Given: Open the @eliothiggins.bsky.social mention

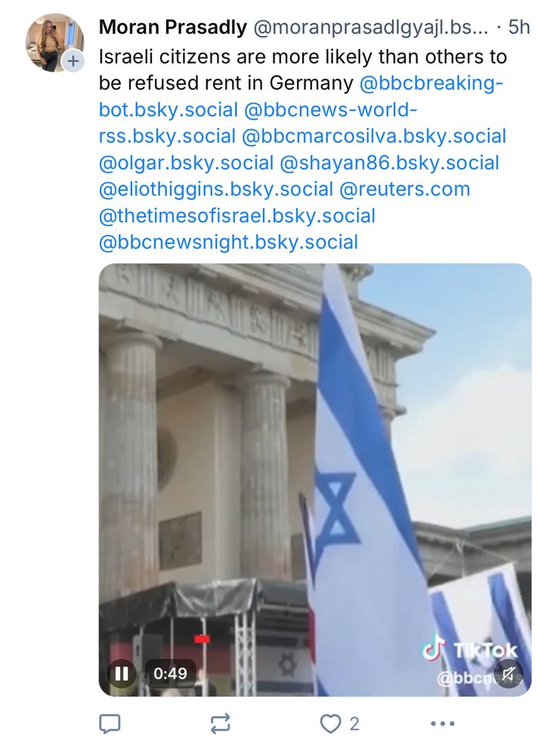Looking at the screenshot, I should (216, 190).
